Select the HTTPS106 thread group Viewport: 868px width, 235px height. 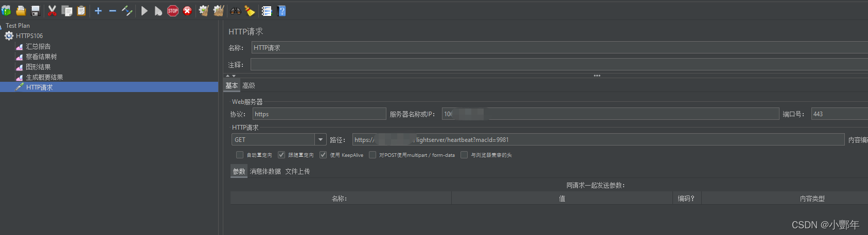tap(29, 36)
